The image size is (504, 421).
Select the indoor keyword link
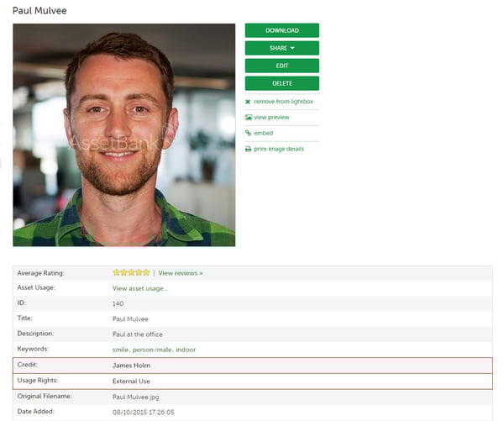(x=186, y=350)
